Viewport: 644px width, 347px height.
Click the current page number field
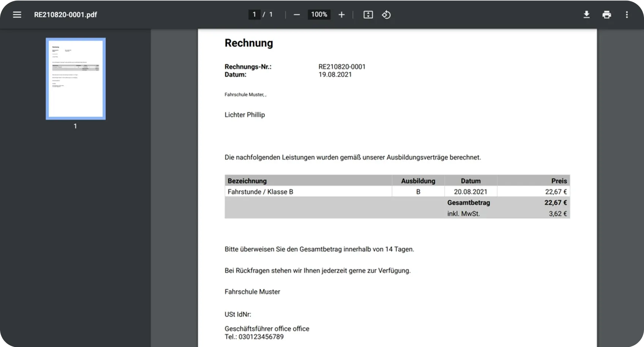(254, 15)
